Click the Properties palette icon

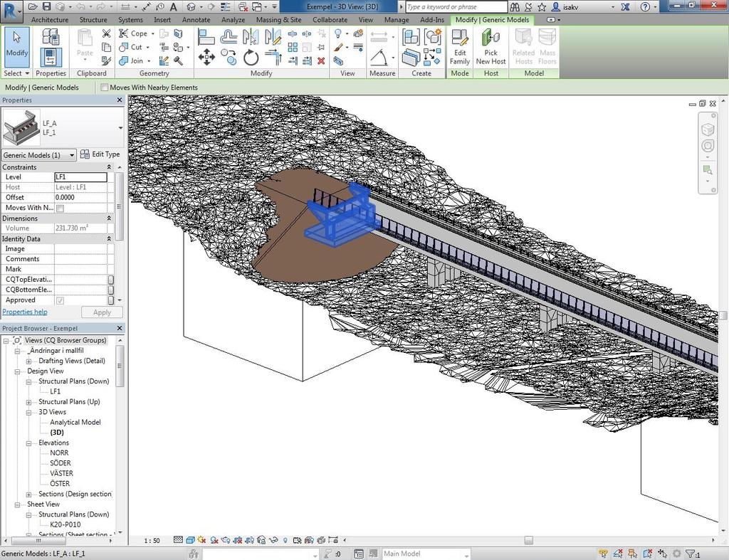click(x=51, y=58)
